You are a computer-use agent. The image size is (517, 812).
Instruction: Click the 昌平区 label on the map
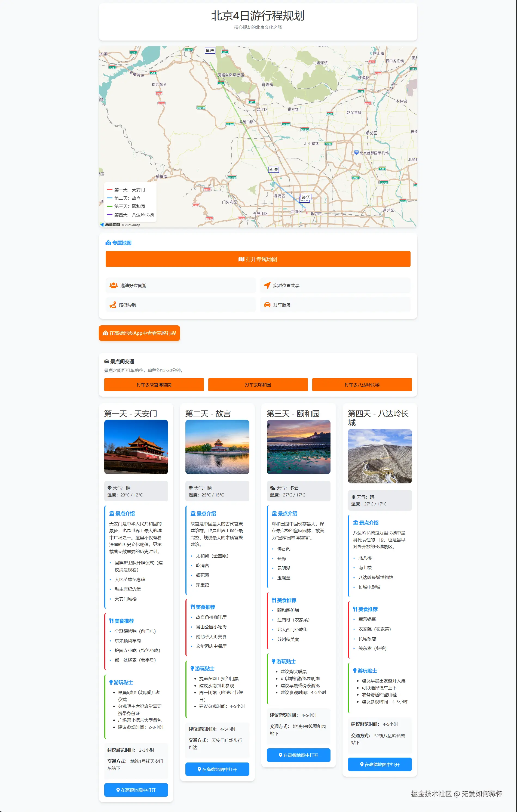262,110
